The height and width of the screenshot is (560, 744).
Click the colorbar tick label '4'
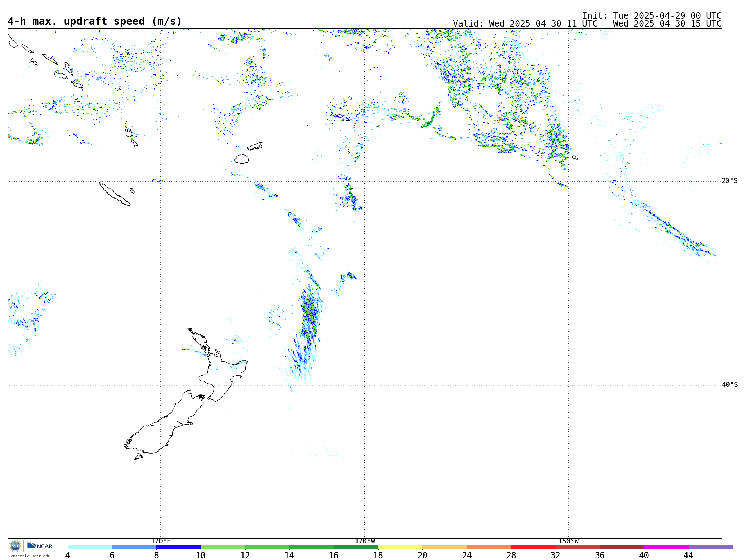coord(68,555)
